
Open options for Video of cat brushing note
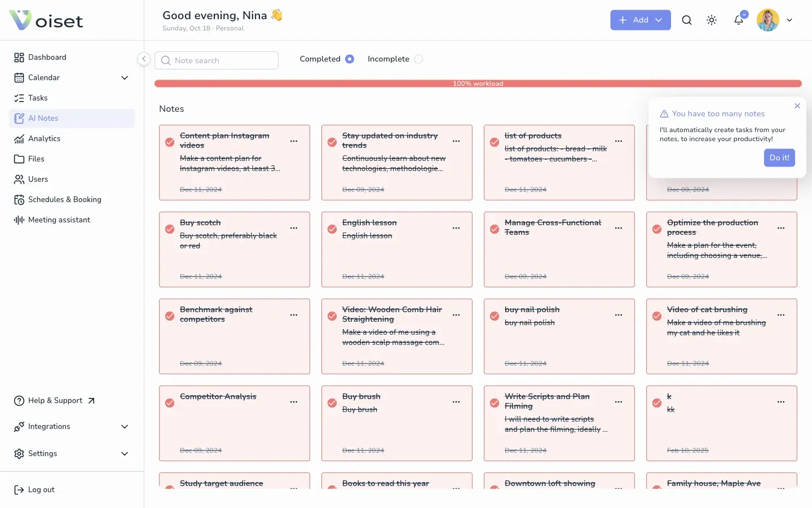781,315
